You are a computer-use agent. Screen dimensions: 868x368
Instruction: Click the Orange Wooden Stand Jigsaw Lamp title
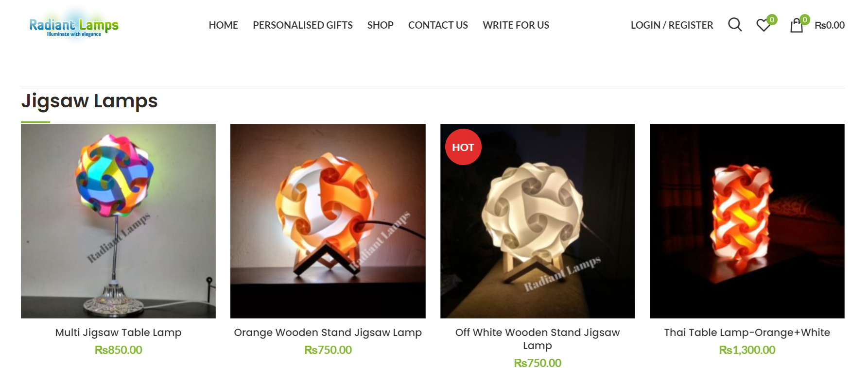click(x=328, y=333)
